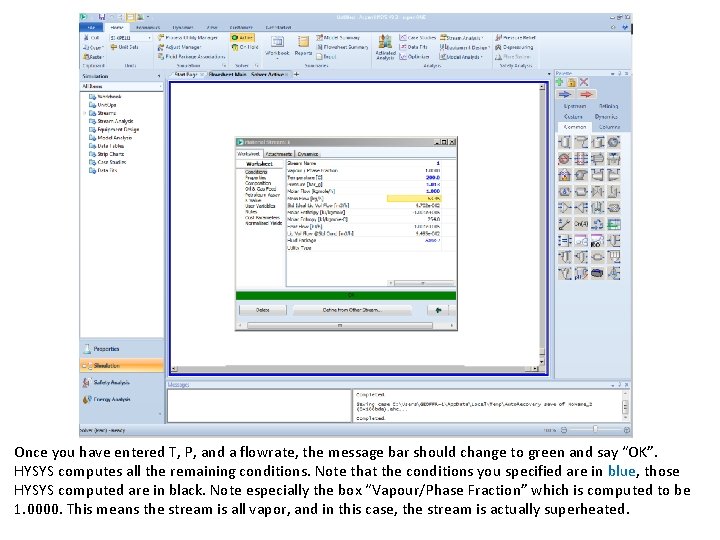Expand the Model Analysis ribbon dropdown
The width and height of the screenshot is (720, 540).
pos(482,57)
